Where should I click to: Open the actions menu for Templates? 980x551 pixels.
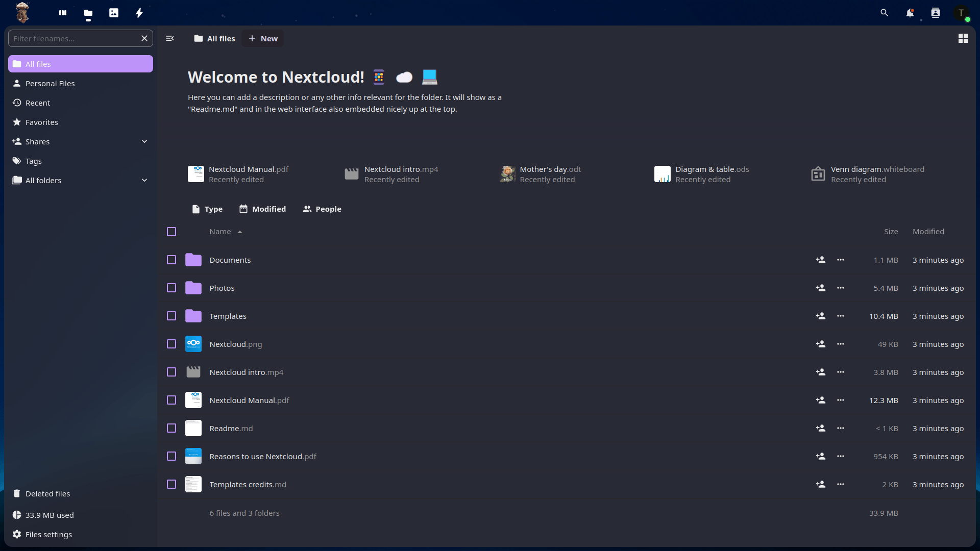coord(841,316)
